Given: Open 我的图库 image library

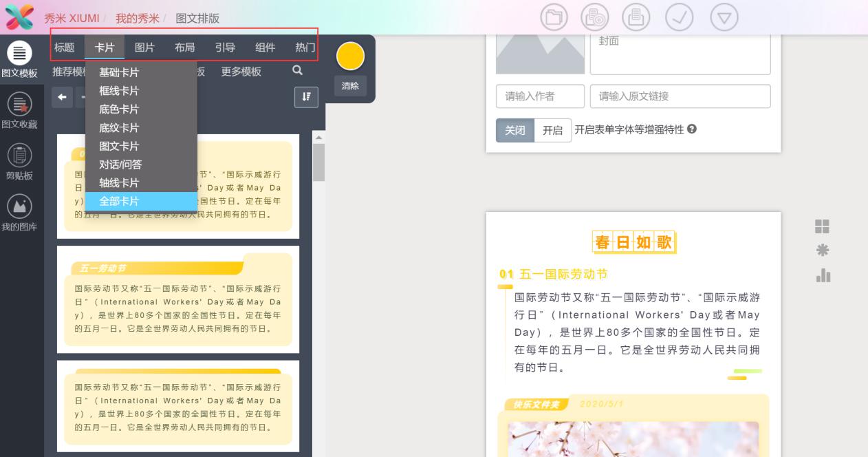Looking at the screenshot, I should click(x=19, y=213).
